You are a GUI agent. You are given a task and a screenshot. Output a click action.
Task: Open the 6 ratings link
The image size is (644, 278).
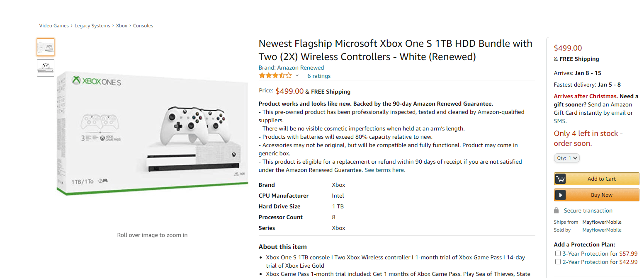pyautogui.click(x=318, y=75)
